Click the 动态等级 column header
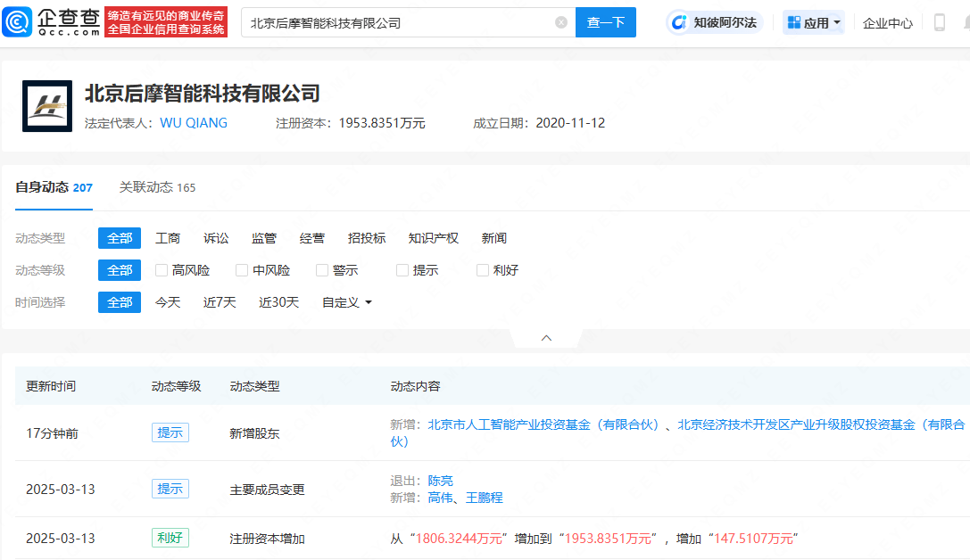The image size is (970, 560). point(177,386)
